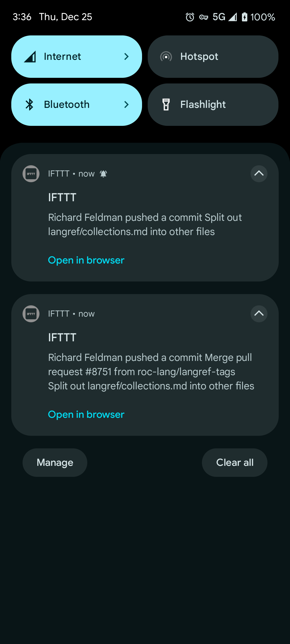Open merge commit notification in browser
Viewport: 290px width, 644px height.
click(x=86, y=415)
